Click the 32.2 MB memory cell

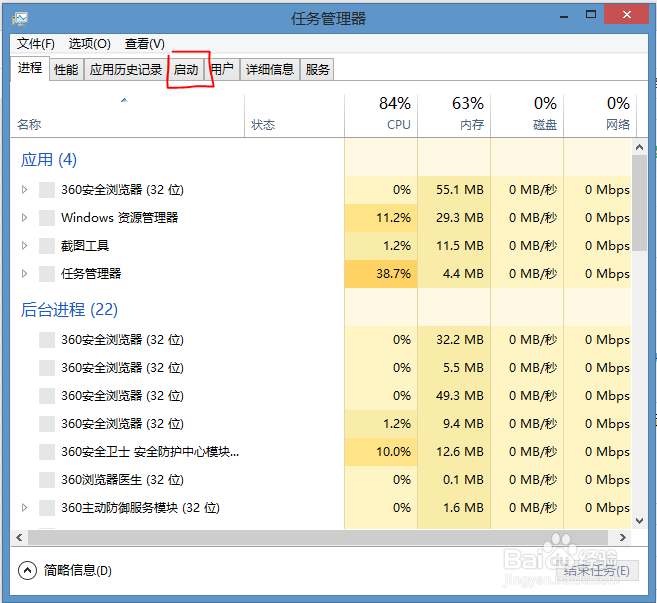click(454, 339)
